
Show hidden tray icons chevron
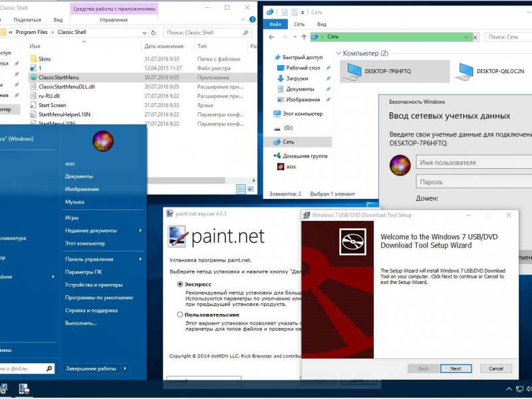click(509, 389)
